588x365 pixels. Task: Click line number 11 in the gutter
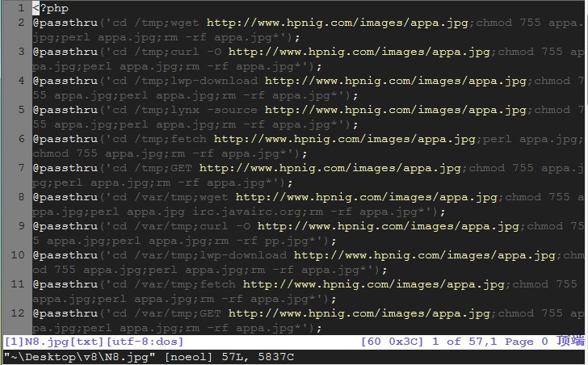click(x=18, y=284)
